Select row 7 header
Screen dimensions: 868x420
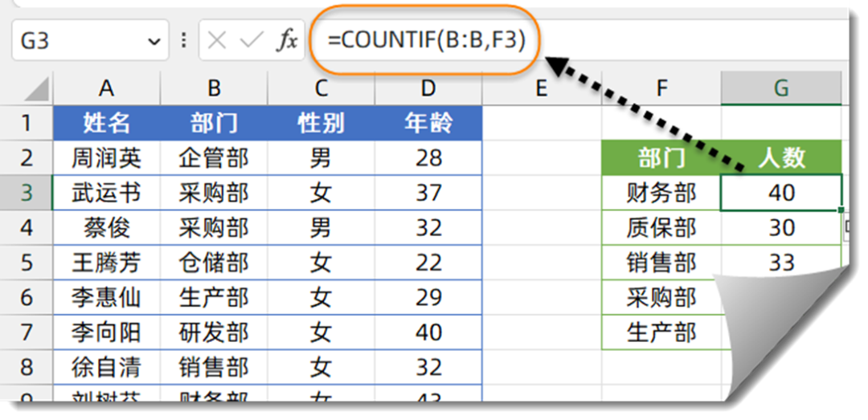point(26,332)
